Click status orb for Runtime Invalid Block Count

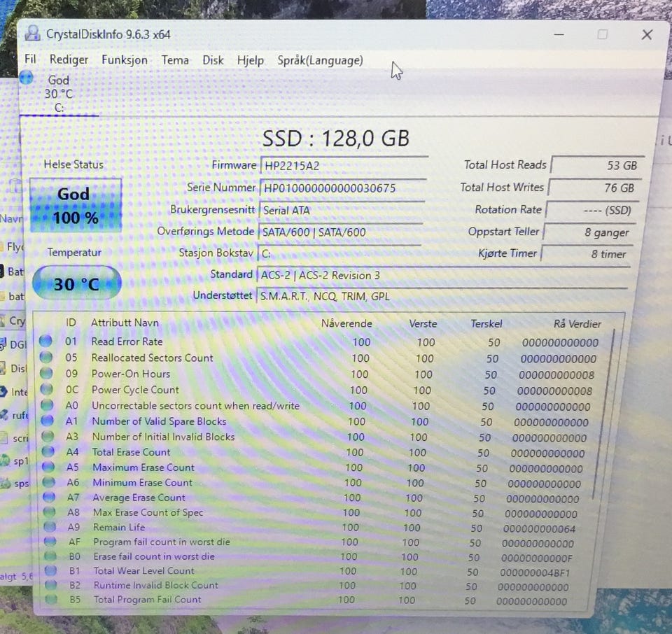point(51,585)
